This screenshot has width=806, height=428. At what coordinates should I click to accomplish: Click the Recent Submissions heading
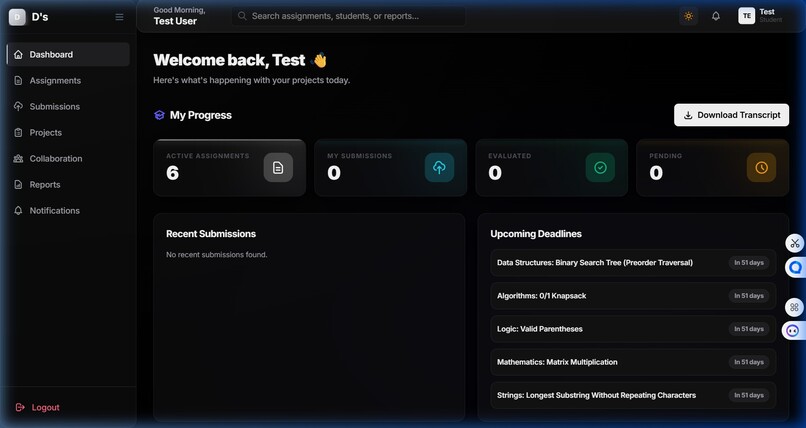(211, 234)
